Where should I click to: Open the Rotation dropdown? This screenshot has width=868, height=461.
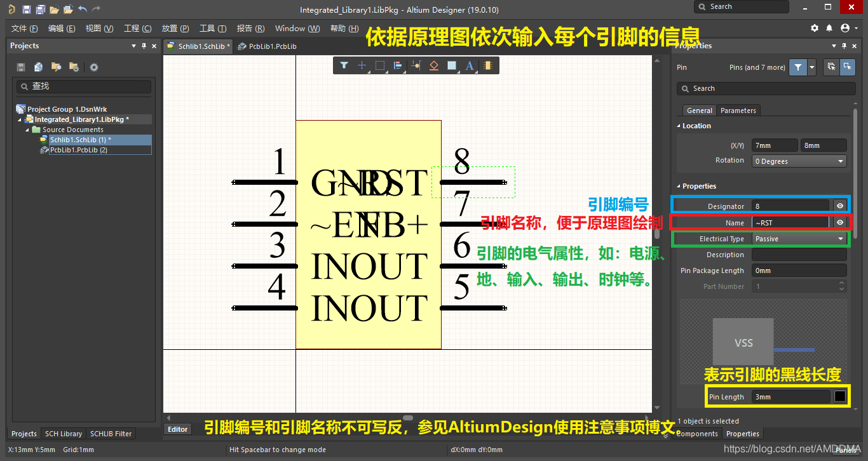pos(799,161)
